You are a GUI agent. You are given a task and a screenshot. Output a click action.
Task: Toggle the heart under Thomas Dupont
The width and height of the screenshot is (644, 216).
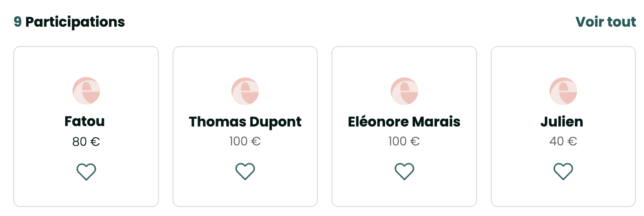245,171
